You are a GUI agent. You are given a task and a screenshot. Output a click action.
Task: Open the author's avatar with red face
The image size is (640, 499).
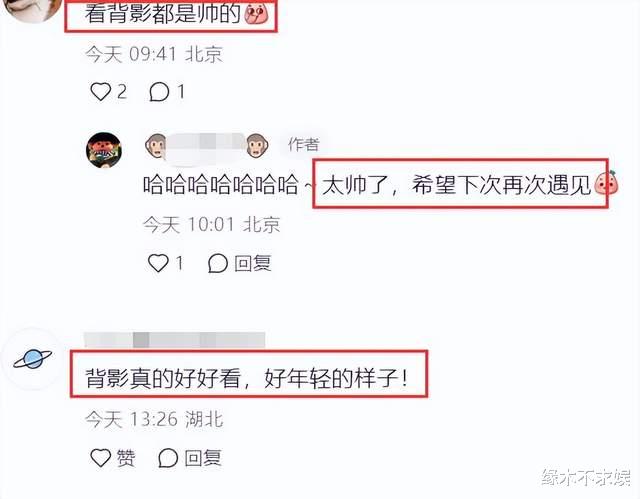104,150
